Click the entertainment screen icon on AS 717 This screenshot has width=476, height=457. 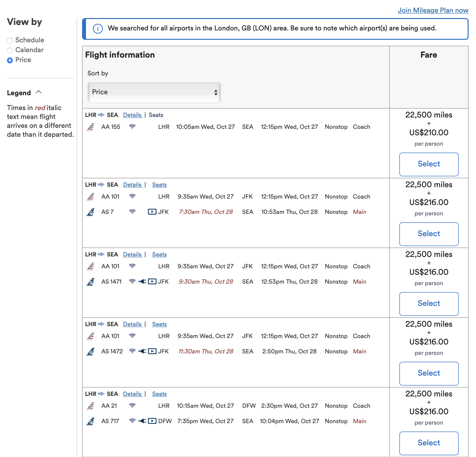[152, 421]
